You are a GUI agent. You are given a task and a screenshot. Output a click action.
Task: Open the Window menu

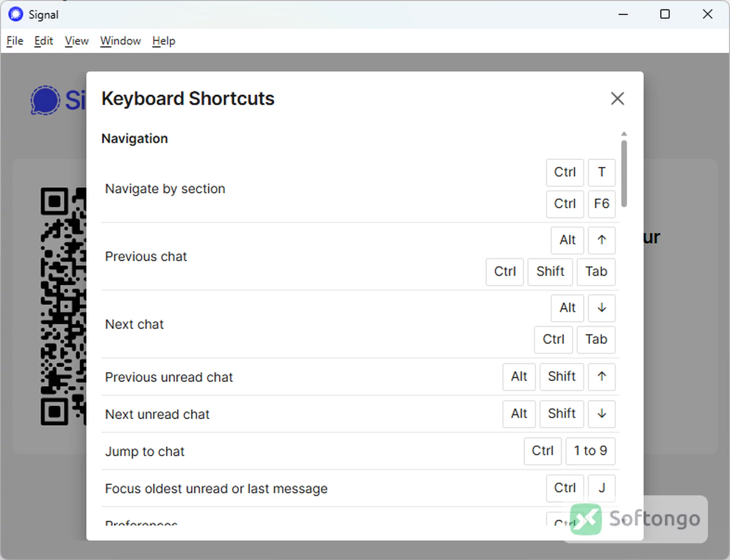pyautogui.click(x=120, y=41)
